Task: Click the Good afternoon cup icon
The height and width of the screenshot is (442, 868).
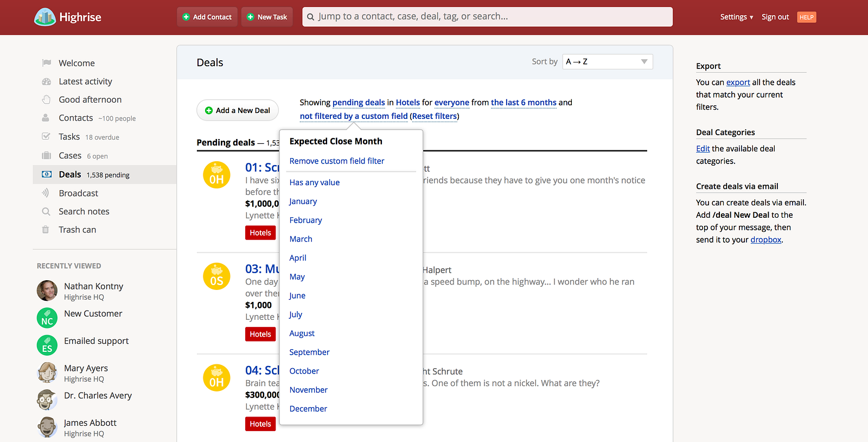Action: click(x=47, y=99)
